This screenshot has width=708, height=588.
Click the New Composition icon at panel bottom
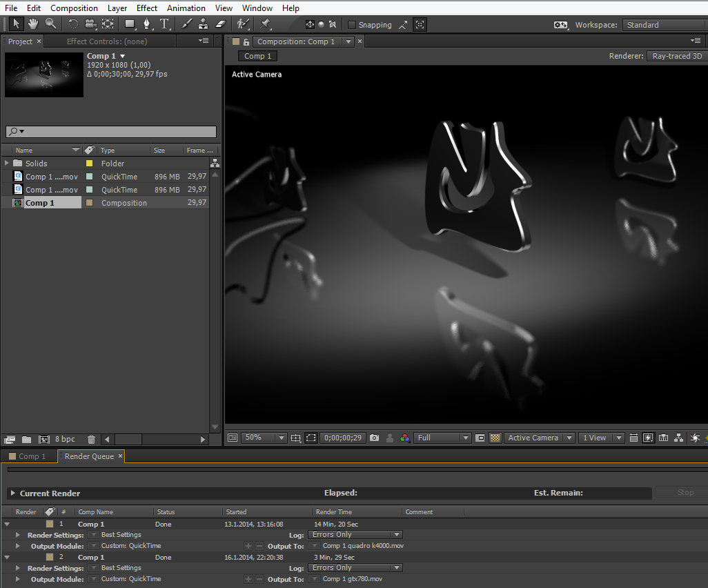pyautogui.click(x=43, y=439)
